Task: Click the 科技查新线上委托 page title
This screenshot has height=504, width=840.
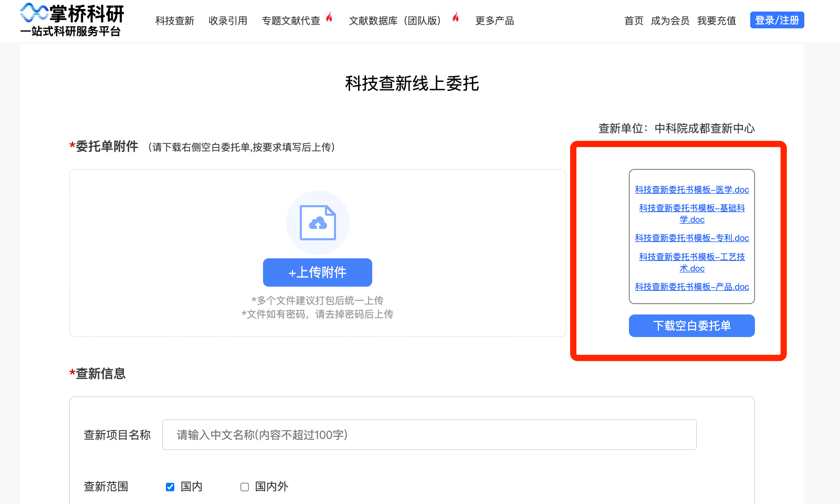Action: [412, 83]
